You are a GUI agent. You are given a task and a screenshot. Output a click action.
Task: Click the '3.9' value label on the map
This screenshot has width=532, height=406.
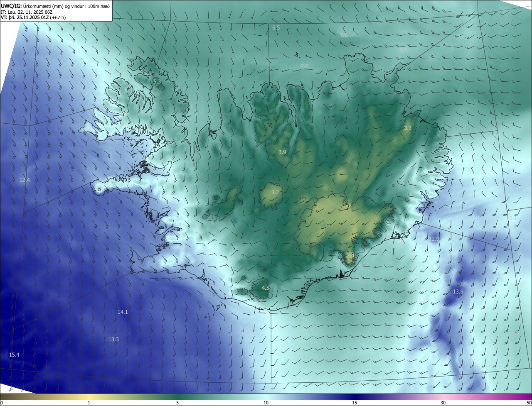tap(282, 152)
